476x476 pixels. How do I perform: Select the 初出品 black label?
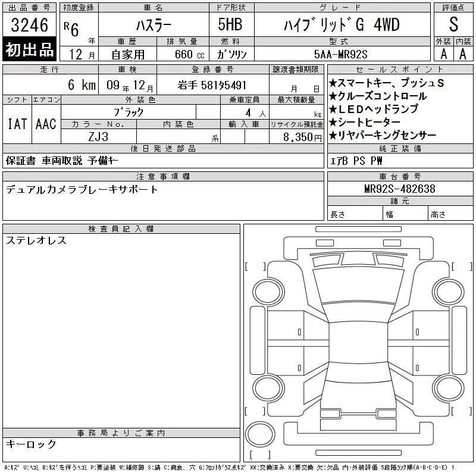pos(29,49)
